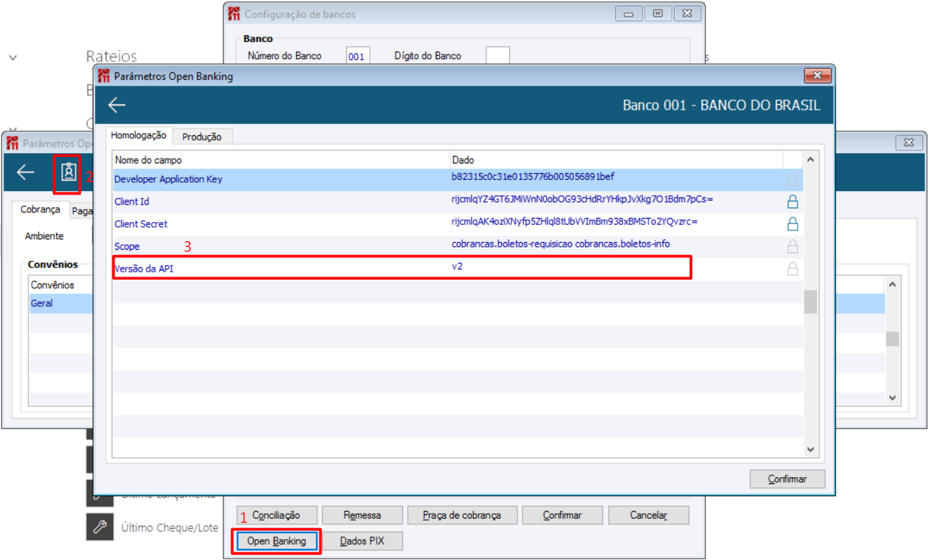The image size is (930, 560).
Task: Switch to the Produção tab
Action: (202, 137)
